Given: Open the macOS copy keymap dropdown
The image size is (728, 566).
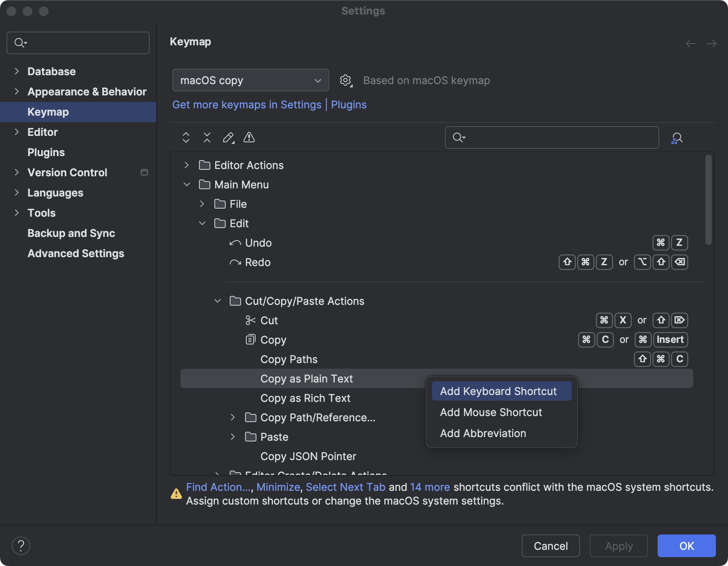Looking at the screenshot, I should [250, 80].
